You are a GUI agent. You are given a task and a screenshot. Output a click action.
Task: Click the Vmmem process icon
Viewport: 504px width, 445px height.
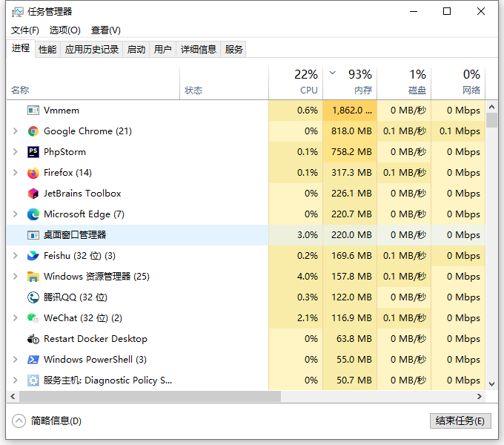[x=33, y=111]
